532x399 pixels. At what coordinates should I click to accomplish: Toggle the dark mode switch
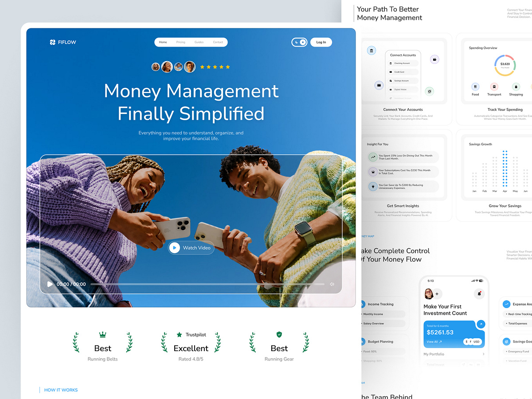click(299, 42)
